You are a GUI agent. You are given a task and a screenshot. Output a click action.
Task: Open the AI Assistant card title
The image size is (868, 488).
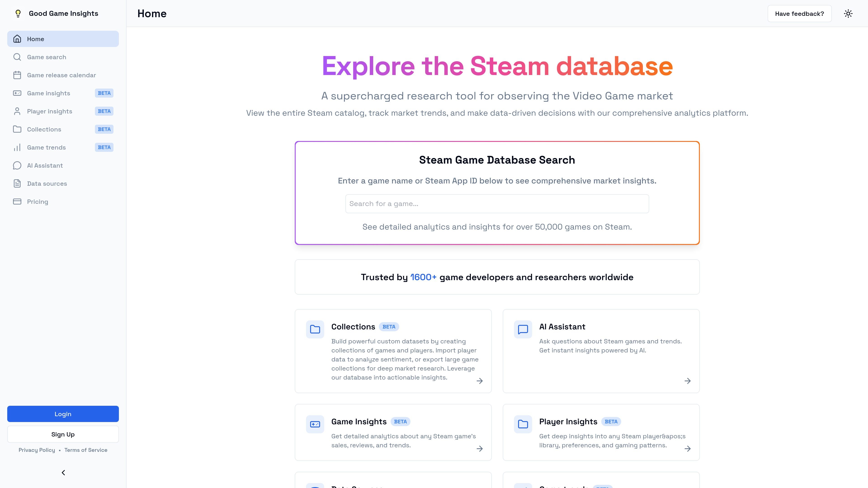click(562, 327)
